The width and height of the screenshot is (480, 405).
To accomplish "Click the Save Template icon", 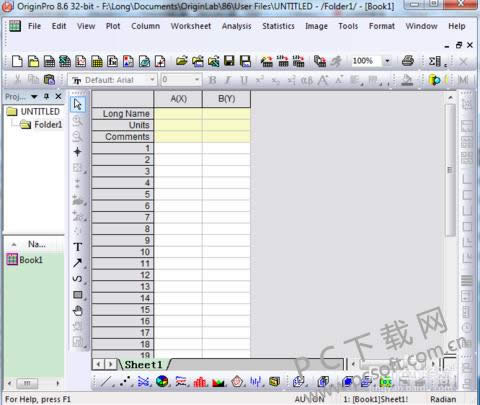I will tap(245, 61).
